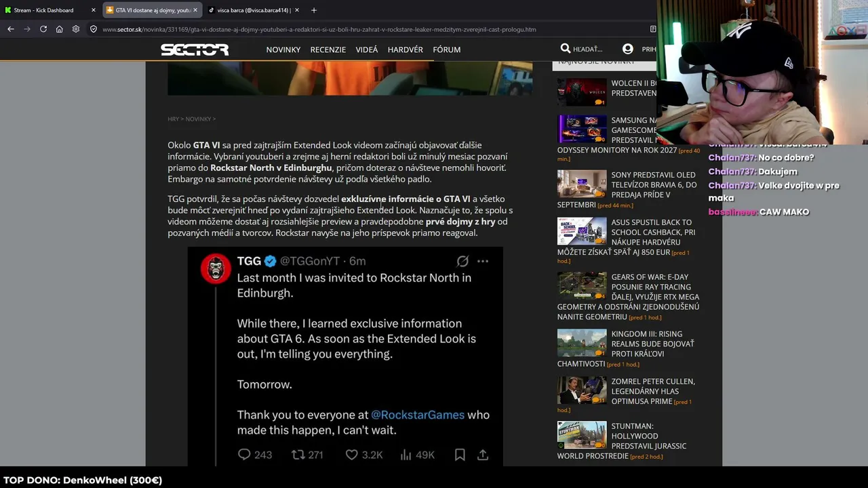Image resolution: width=868 pixels, height=488 pixels.
Task: Switch to the Stream - Kick Dashboard tab
Action: [x=51, y=10]
